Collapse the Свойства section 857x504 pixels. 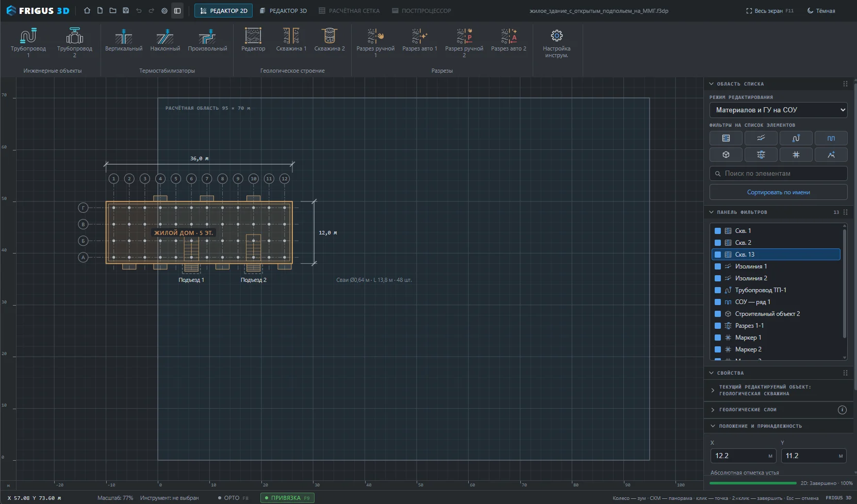(x=712, y=373)
